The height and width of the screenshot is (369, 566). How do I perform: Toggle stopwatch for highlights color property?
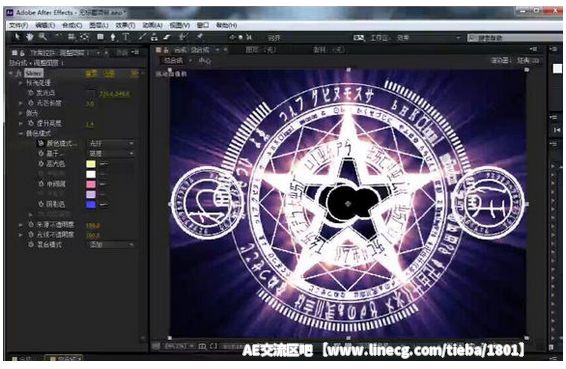coord(41,164)
